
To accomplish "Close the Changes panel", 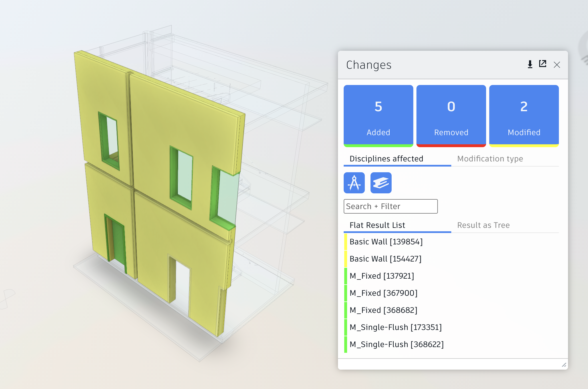I will tap(557, 65).
